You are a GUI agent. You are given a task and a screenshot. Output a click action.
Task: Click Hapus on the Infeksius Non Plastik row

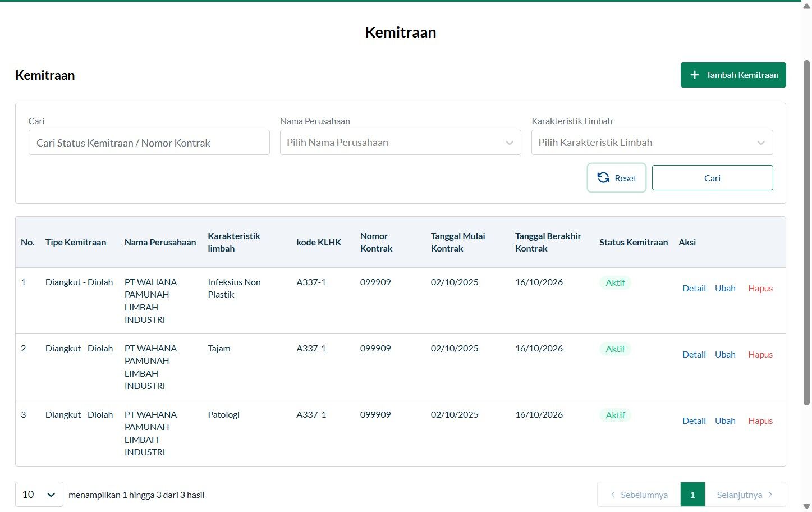pyautogui.click(x=760, y=288)
